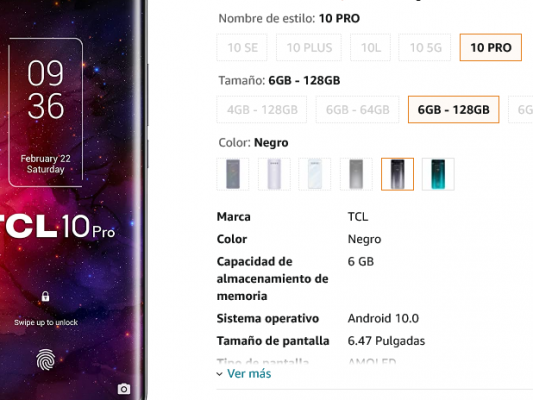Pick the dark gray phone color swatch
533x400 pixels.
233,174
